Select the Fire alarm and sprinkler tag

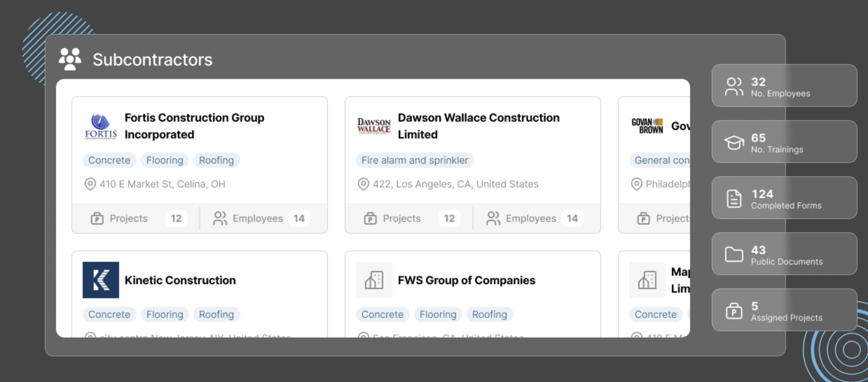click(414, 160)
